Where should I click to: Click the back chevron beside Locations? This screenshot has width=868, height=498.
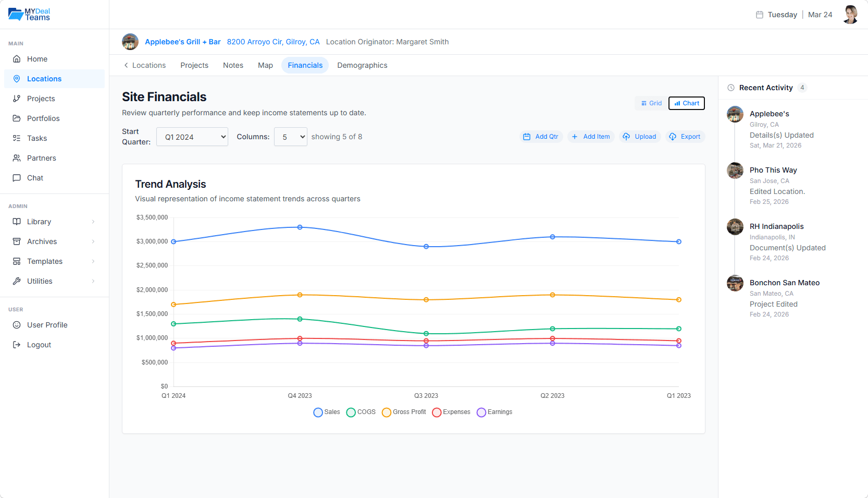[x=126, y=65]
